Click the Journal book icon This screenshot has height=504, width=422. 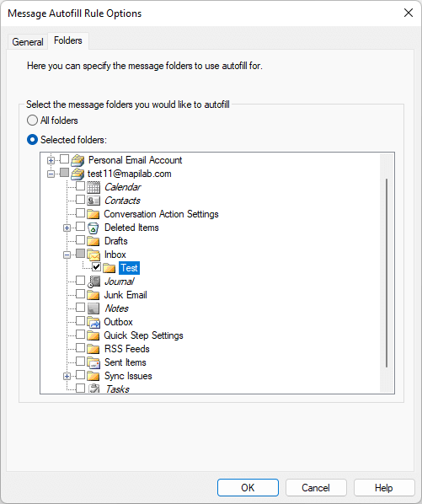(93, 281)
